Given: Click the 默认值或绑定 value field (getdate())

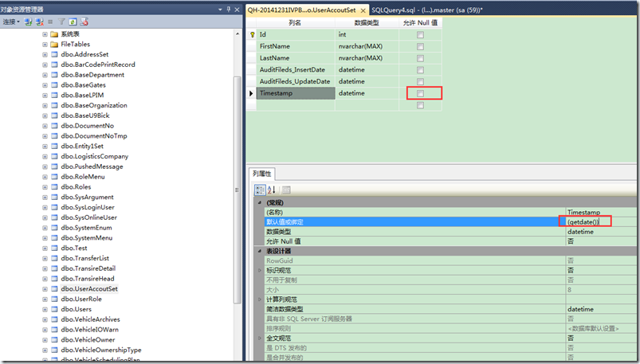Looking at the screenshot, I should (x=601, y=222).
